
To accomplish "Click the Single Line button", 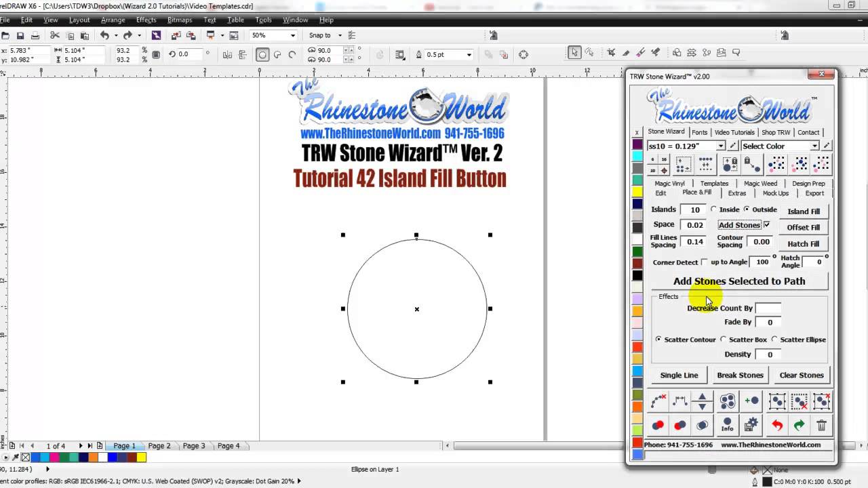I will click(x=679, y=375).
